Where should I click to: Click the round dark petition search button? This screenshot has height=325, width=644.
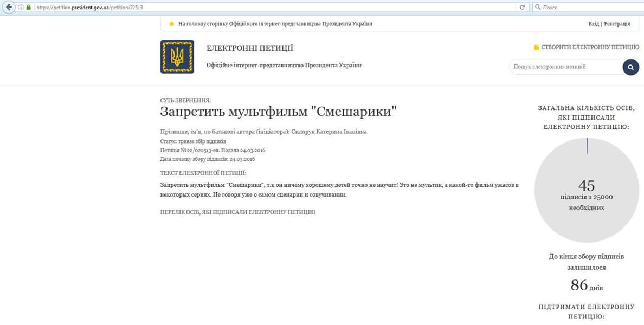pyautogui.click(x=631, y=67)
